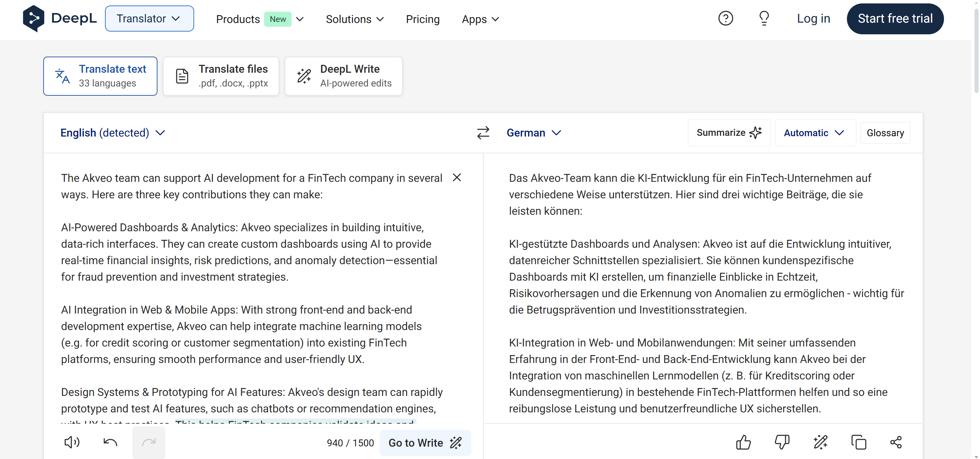This screenshot has height=459, width=980.
Task: Click the lightbulb icon in header
Action: (x=764, y=18)
